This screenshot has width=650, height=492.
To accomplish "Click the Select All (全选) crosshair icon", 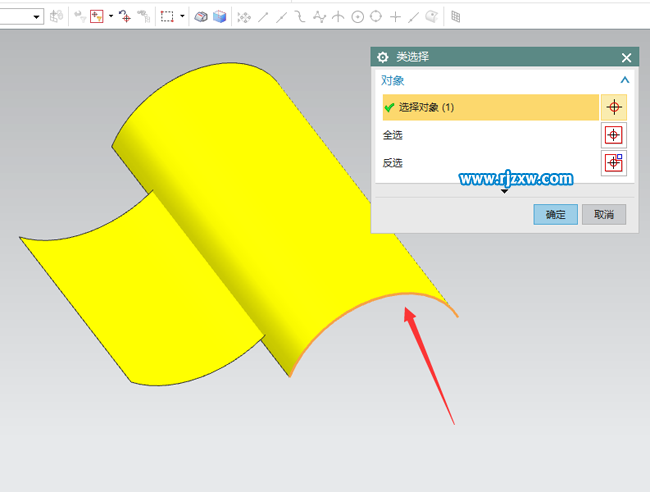I will point(614,135).
